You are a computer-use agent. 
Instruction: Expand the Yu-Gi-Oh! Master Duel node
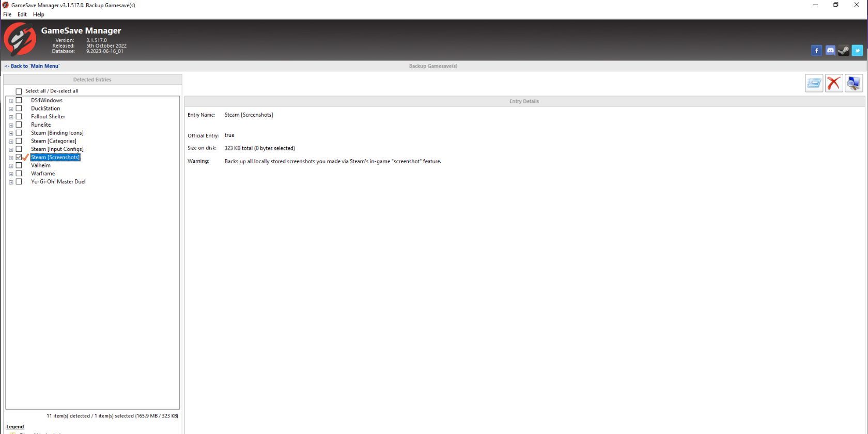coord(11,182)
